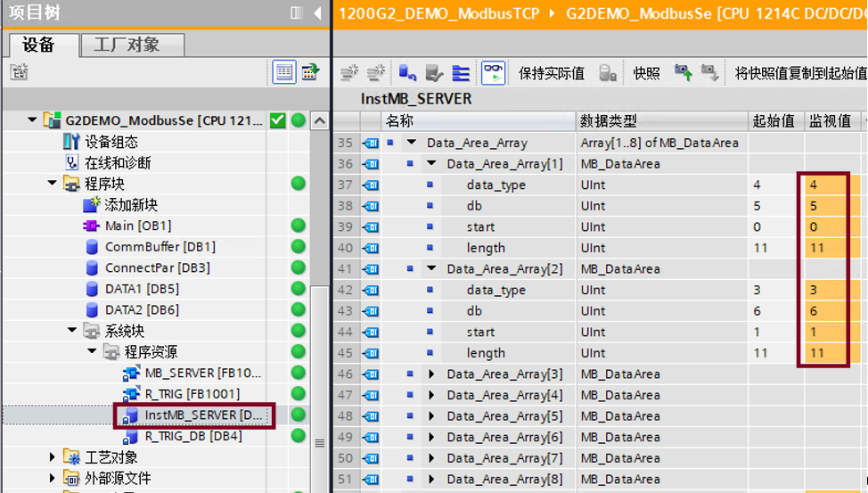This screenshot has height=493, width=868.
Task: Select the monitored value cell of data_type row 37
Action: 829,185
